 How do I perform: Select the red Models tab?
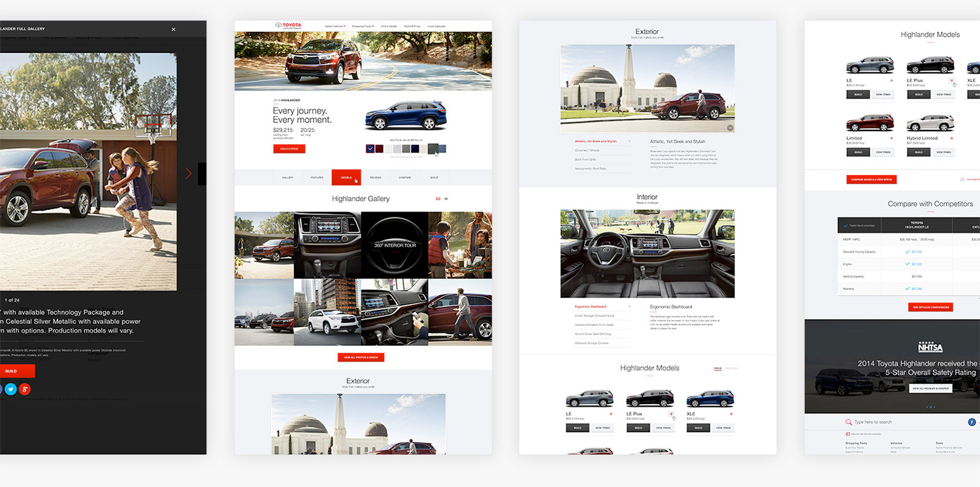[346, 178]
